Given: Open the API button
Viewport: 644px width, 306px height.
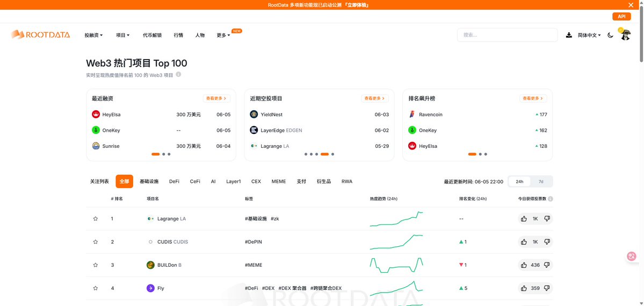Looking at the screenshot, I should click(x=621, y=17).
